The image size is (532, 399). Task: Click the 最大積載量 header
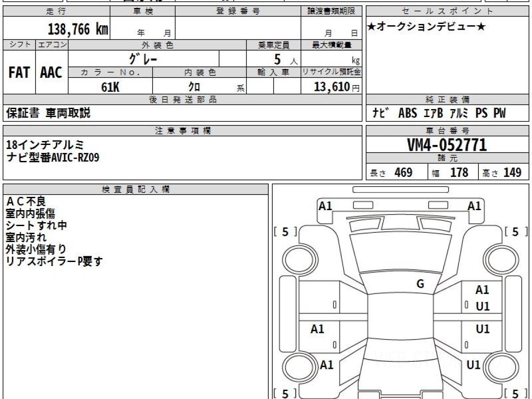[x=332, y=45]
